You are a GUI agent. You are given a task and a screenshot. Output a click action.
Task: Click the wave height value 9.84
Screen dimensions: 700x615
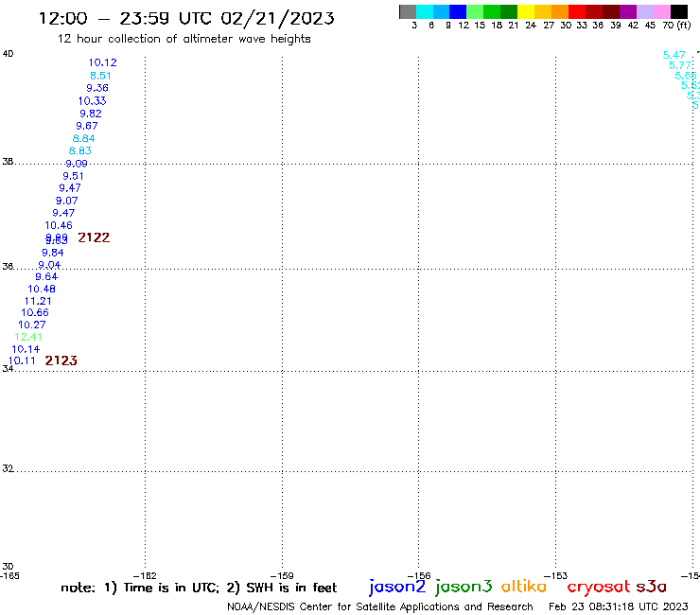click(x=53, y=253)
